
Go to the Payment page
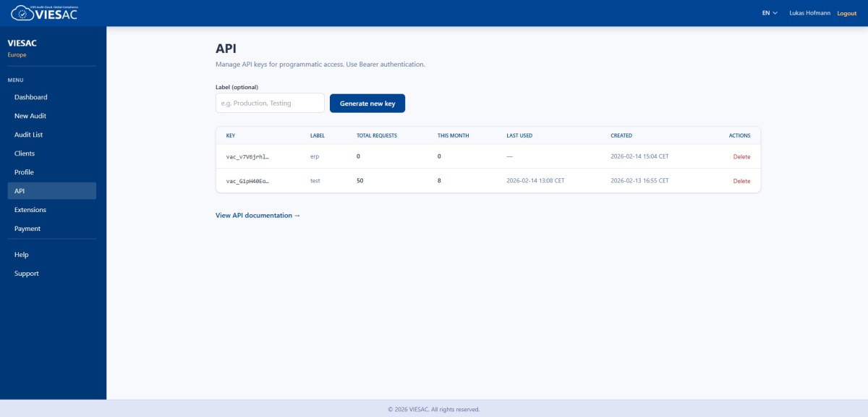click(27, 228)
